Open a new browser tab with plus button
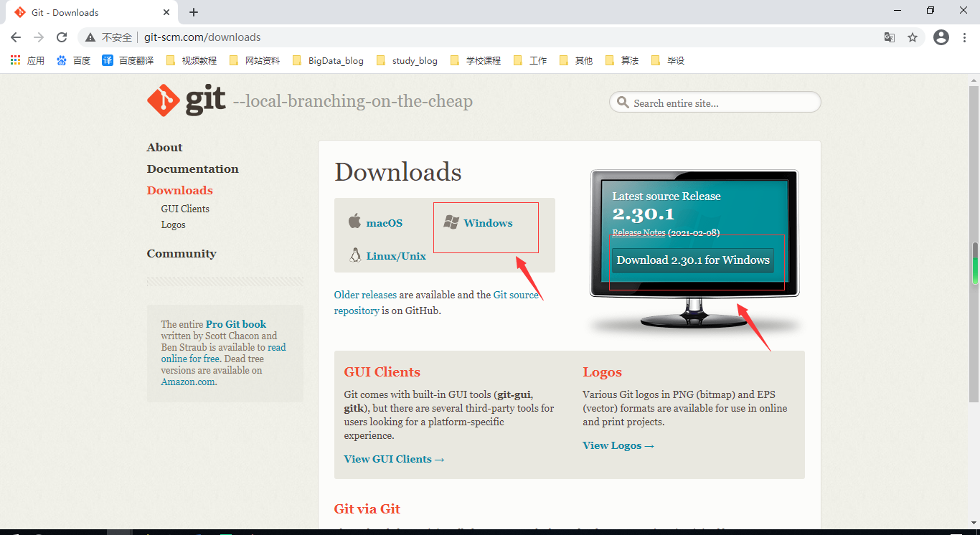Viewport: 980px width, 535px height. [x=194, y=12]
